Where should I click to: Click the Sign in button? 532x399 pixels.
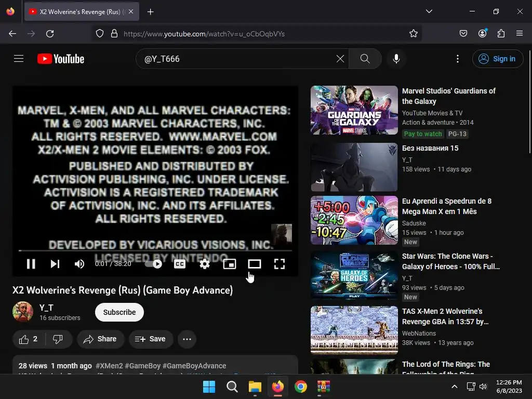tap(497, 59)
